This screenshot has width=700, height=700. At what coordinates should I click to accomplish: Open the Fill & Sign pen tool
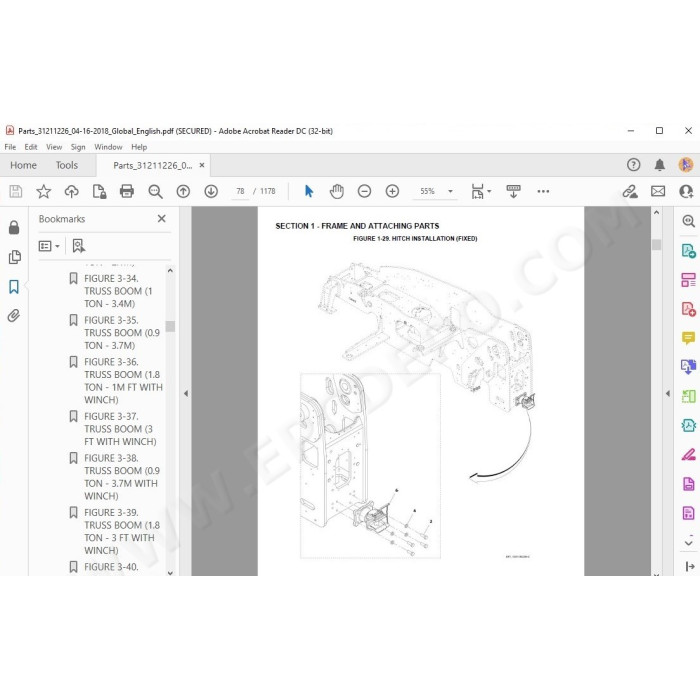688,454
